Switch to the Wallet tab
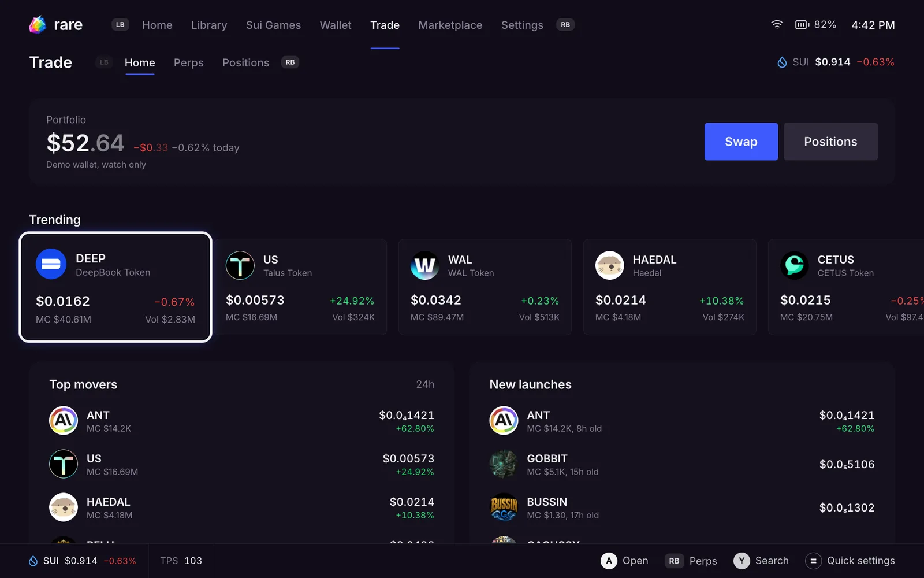The image size is (924, 578). (x=336, y=25)
